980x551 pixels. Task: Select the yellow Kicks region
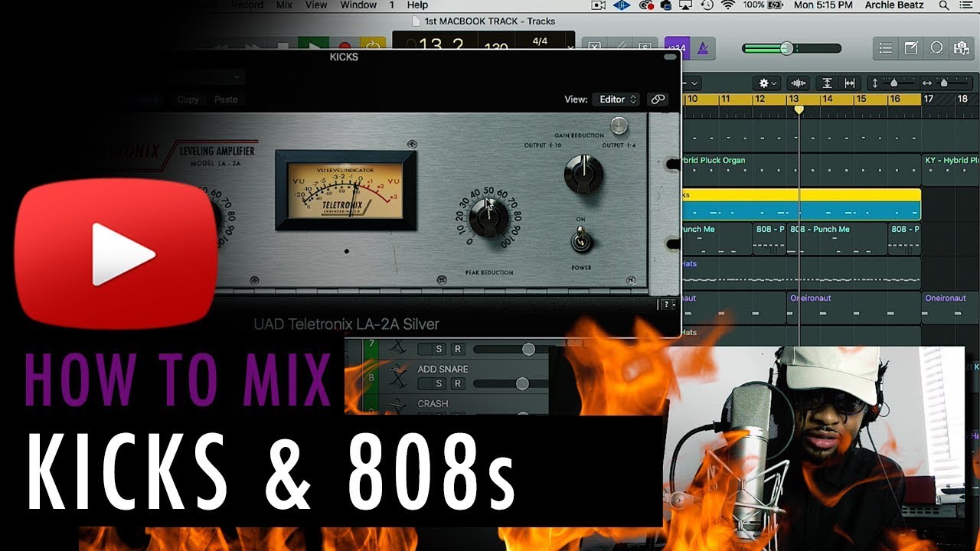coord(801,204)
